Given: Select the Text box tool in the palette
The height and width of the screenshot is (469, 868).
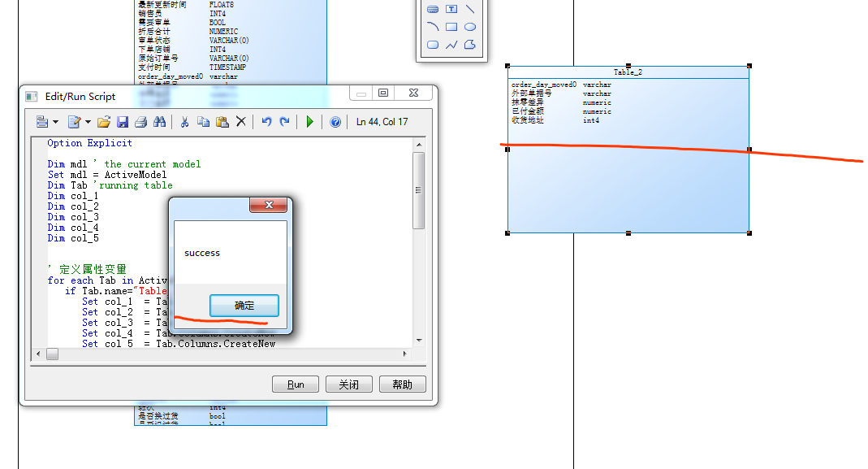Looking at the screenshot, I should (451, 9).
